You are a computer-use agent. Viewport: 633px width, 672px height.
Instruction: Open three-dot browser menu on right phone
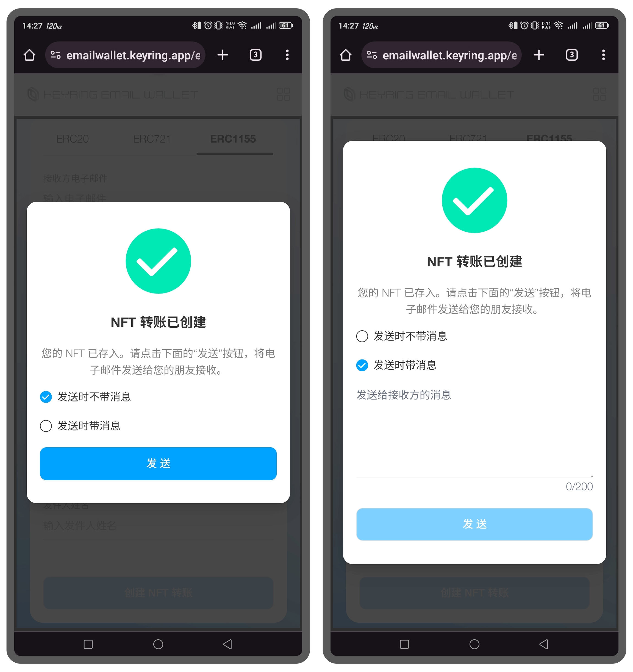point(603,55)
